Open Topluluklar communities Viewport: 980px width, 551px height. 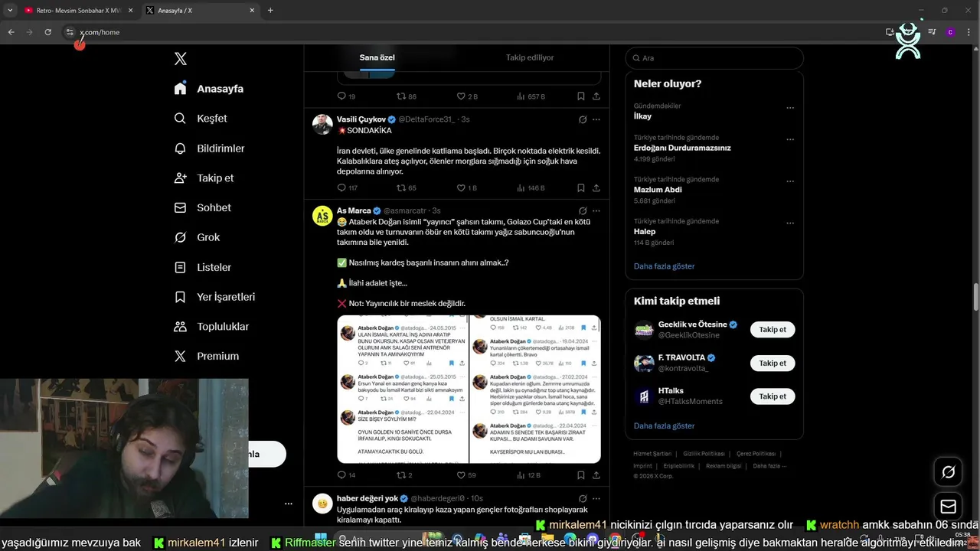pos(211,327)
